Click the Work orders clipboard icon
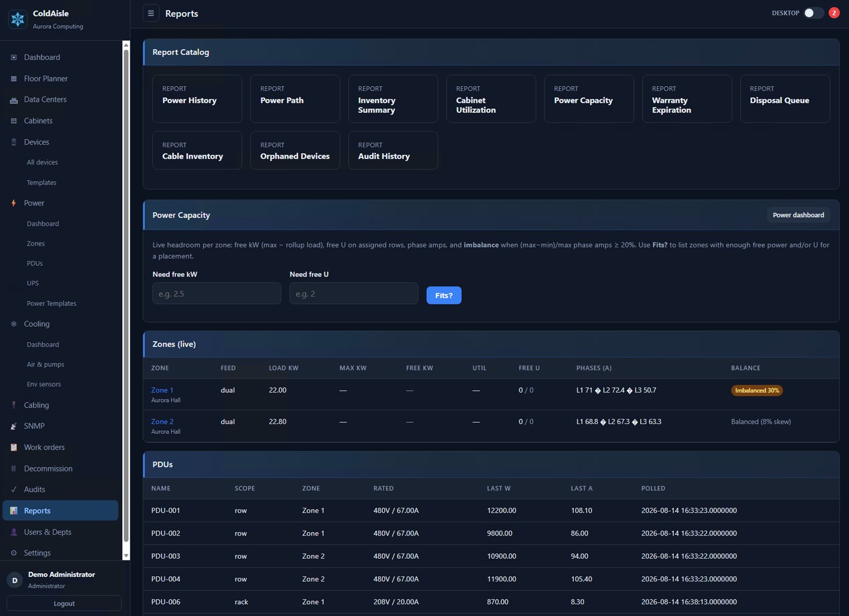The height and width of the screenshot is (616, 849). 14,447
